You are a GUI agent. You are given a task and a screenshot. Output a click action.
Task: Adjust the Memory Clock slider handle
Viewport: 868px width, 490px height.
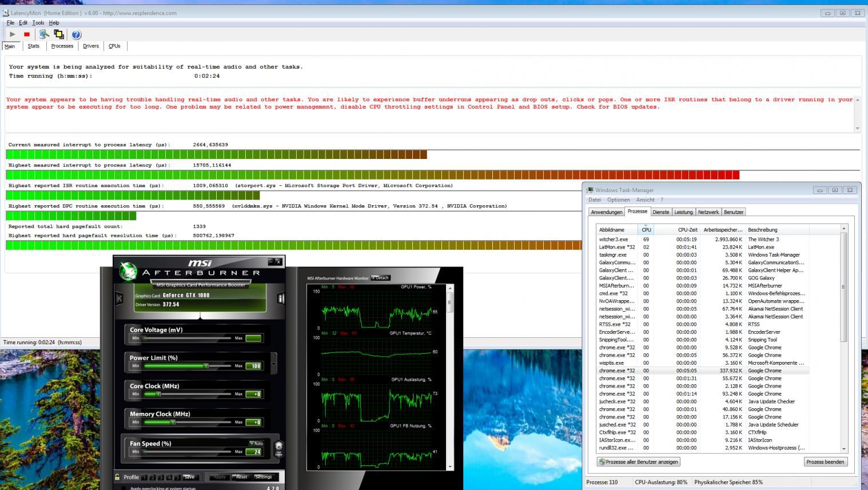click(x=173, y=422)
